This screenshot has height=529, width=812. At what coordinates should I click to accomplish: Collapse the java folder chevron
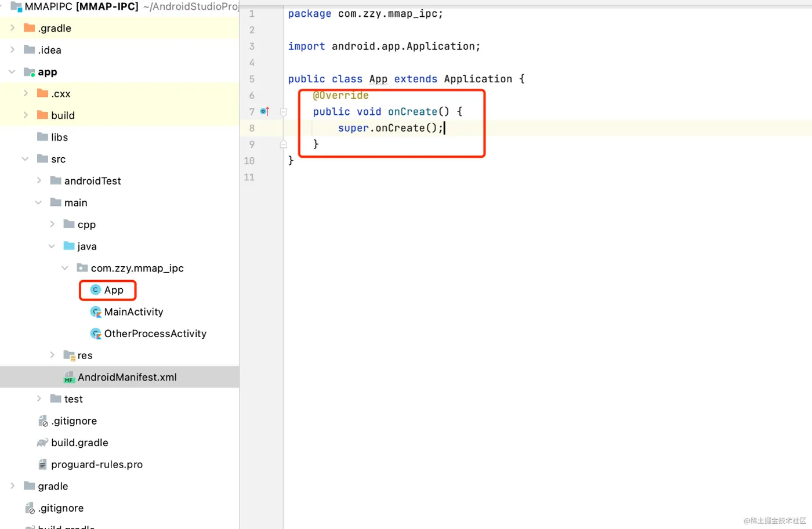click(52, 247)
